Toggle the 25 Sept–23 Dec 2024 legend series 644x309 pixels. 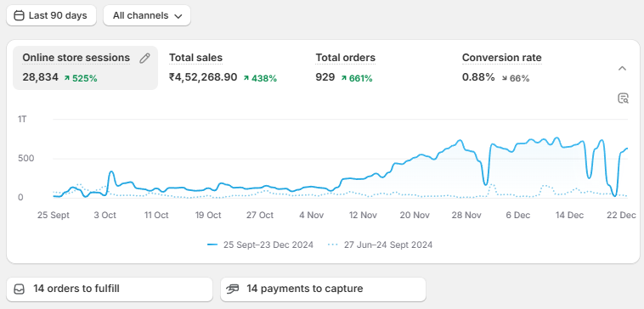(x=260, y=245)
